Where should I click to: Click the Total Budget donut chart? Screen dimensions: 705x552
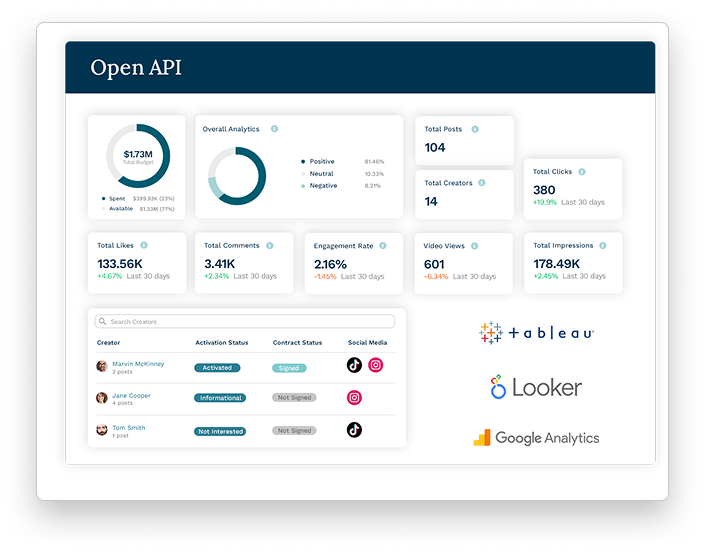pos(138,156)
